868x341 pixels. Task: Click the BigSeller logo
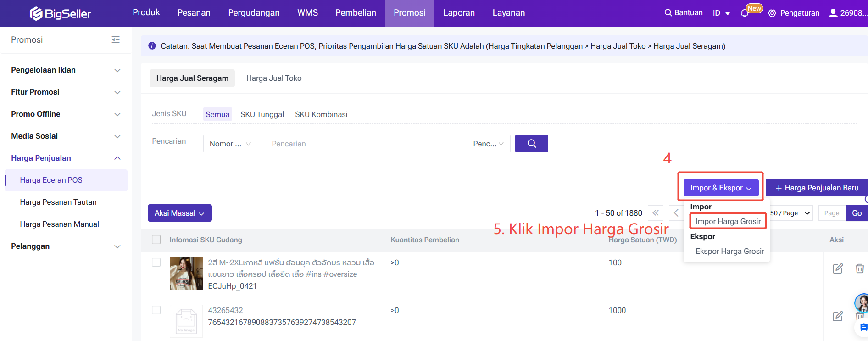click(61, 13)
